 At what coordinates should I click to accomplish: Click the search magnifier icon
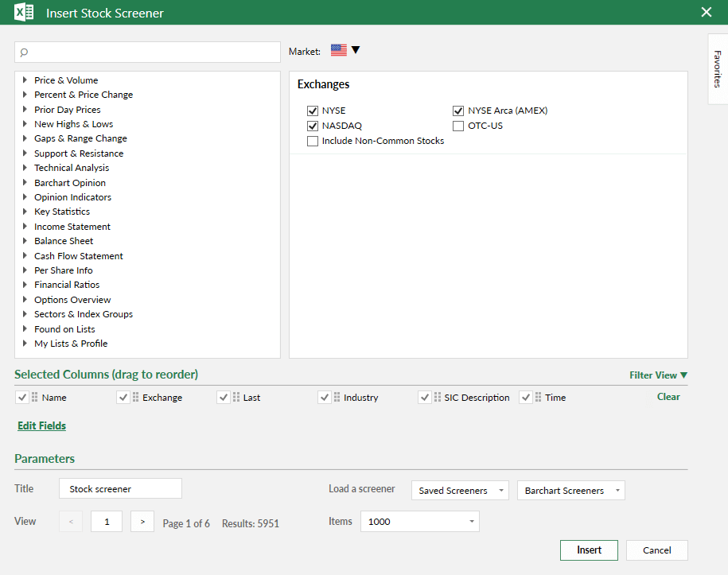pyautogui.click(x=24, y=52)
